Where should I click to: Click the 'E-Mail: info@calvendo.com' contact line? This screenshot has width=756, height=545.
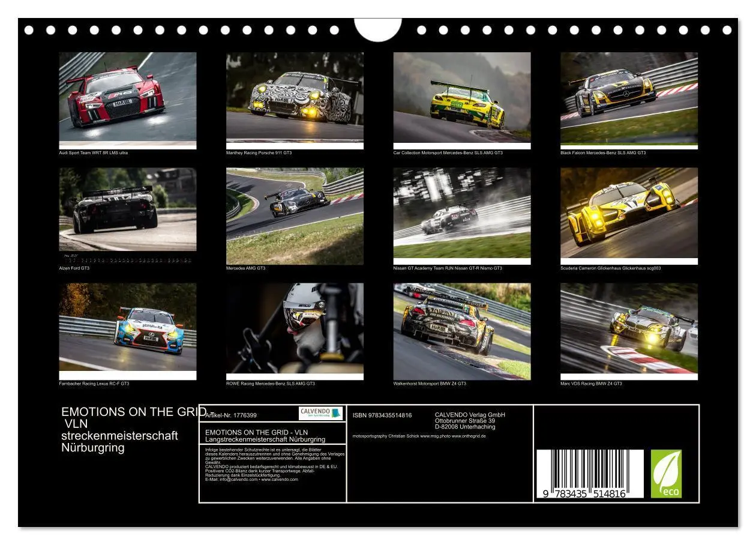[251, 480]
